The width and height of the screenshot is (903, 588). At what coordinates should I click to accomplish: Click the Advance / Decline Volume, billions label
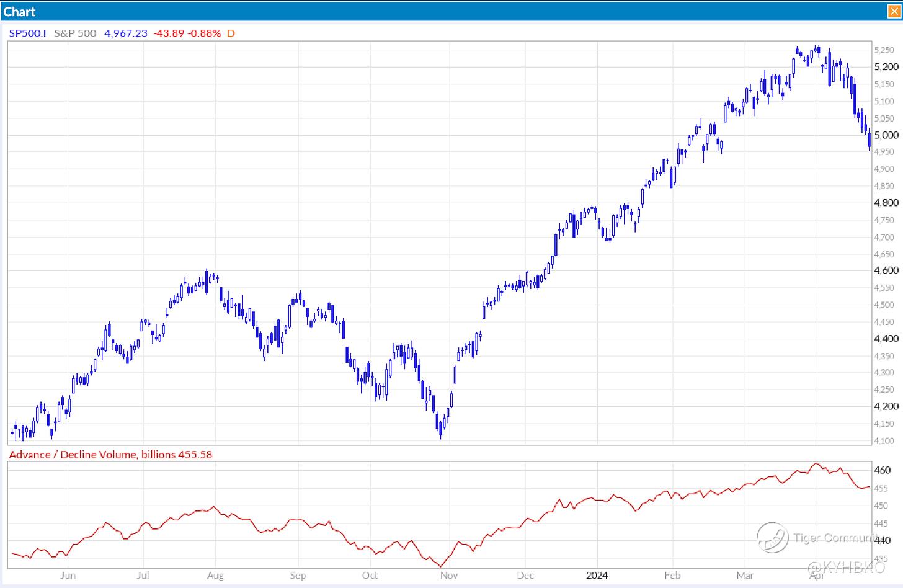(x=92, y=455)
